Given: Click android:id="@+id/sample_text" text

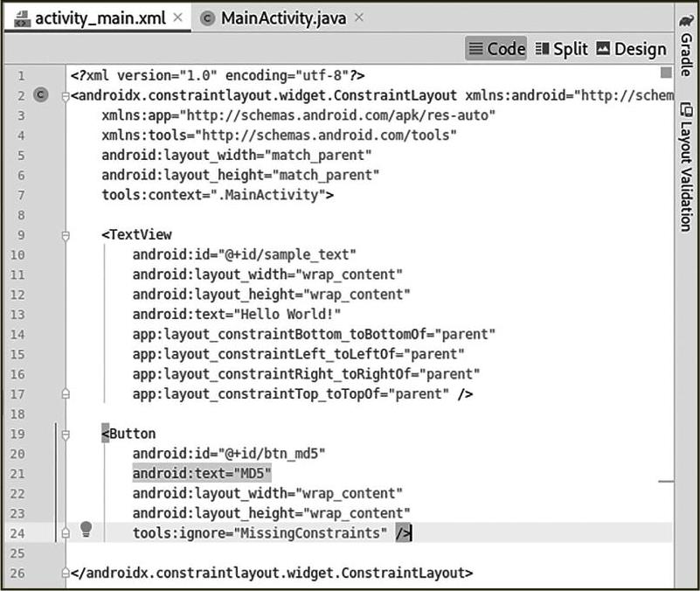Looking at the screenshot, I should tap(244, 254).
